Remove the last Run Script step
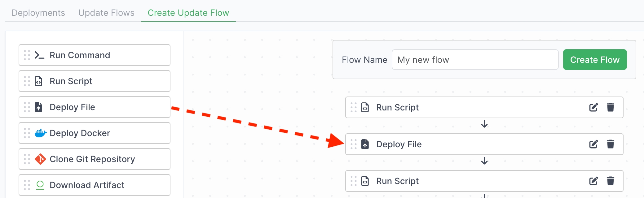The width and height of the screenshot is (644, 198). click(610, 181)
